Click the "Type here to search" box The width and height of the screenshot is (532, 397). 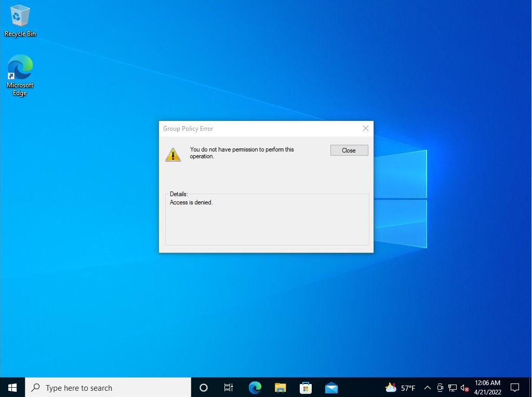[x=108, y=388]
